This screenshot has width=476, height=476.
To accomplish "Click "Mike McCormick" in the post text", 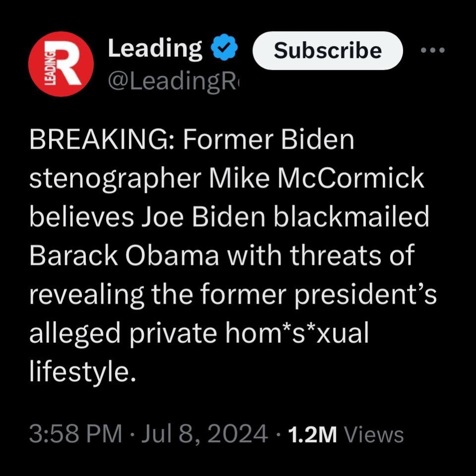I will 318,179.
